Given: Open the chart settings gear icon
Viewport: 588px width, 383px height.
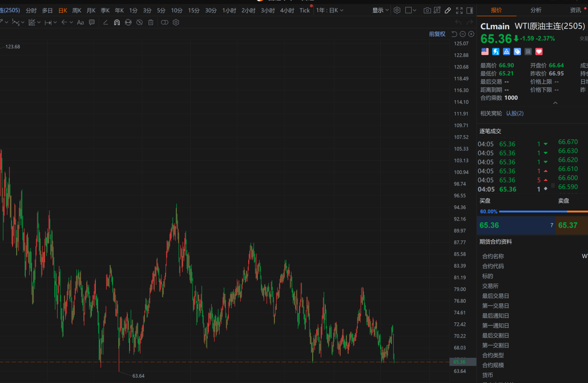Looking at the screenshot, I should point(397,10).
